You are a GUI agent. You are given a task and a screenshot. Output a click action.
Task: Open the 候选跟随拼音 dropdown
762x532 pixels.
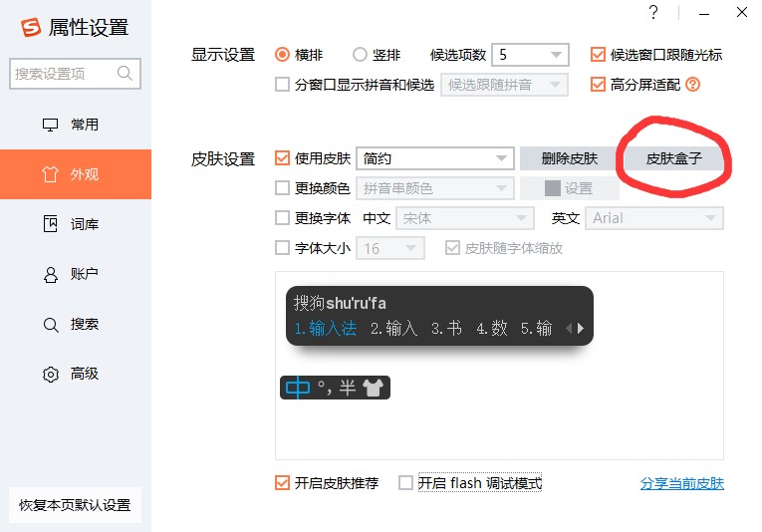pos(504,85)
